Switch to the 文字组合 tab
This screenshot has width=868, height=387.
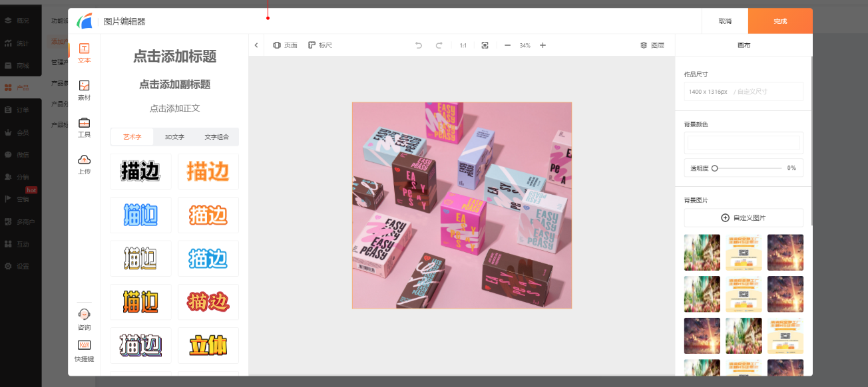pos(216,137)
